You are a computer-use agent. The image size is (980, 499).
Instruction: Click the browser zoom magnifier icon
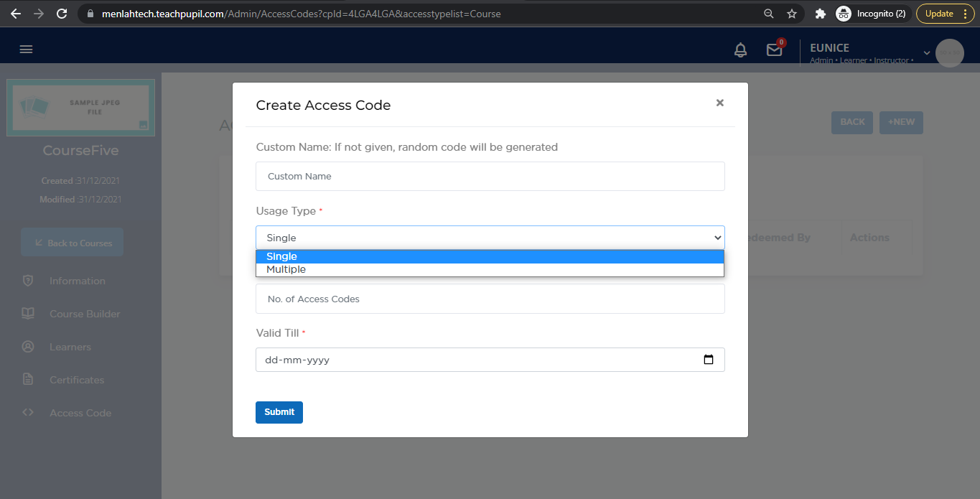click(x=769, y=14)
